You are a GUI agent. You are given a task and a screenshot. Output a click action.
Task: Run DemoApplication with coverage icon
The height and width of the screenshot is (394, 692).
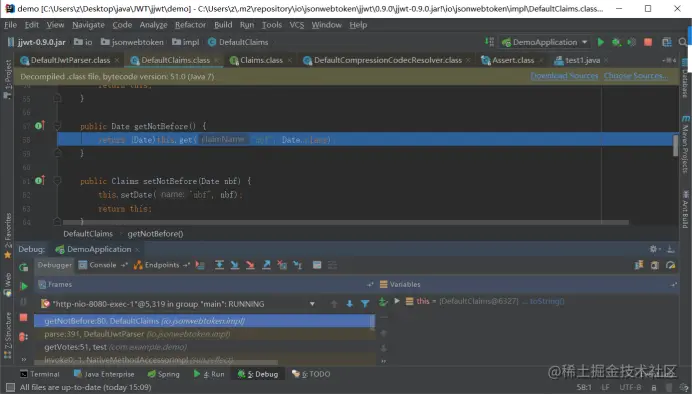(632, 42)
